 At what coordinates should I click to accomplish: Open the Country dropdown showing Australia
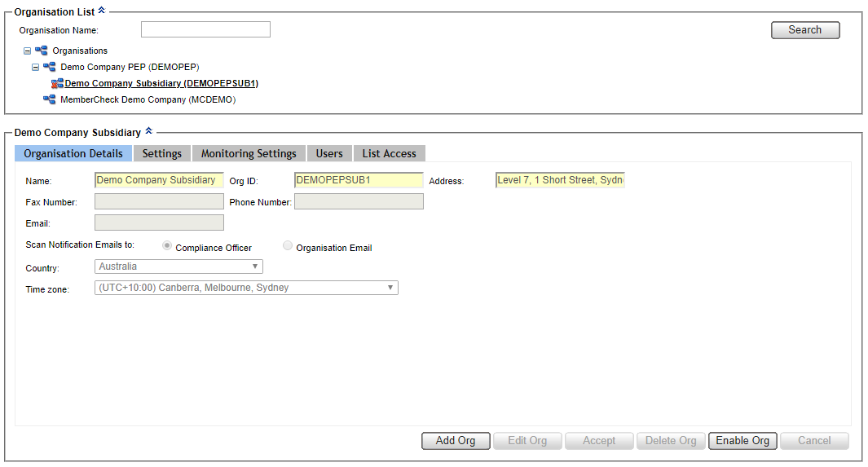(x=178, y=267)
